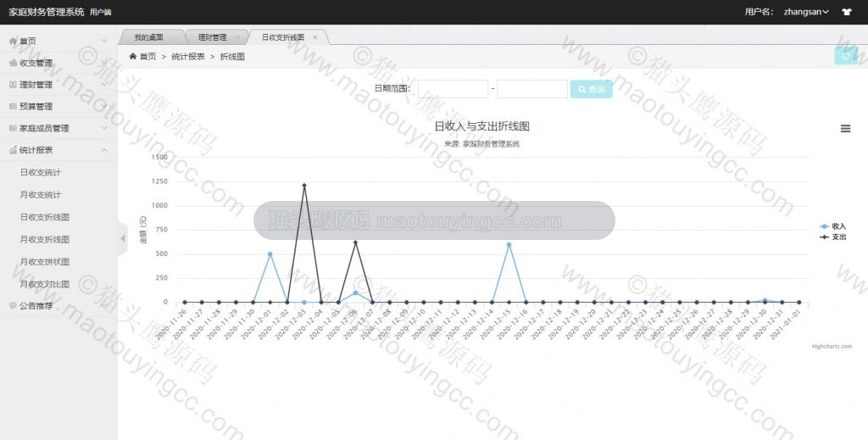868x440 pixels.
Task: Collapse the 统计报表 menu chevron
Action: point(104,150)
